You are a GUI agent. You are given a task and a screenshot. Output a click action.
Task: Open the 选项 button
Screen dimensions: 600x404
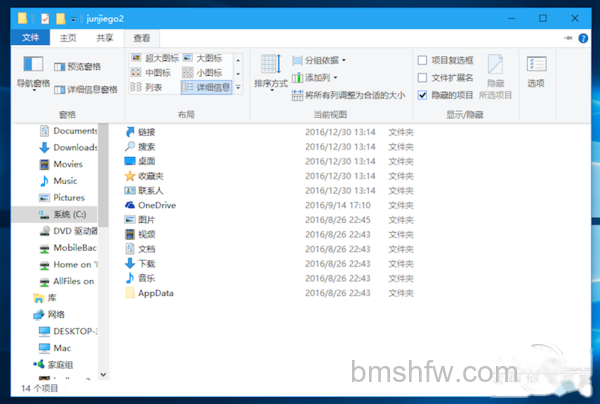(536, 72)
